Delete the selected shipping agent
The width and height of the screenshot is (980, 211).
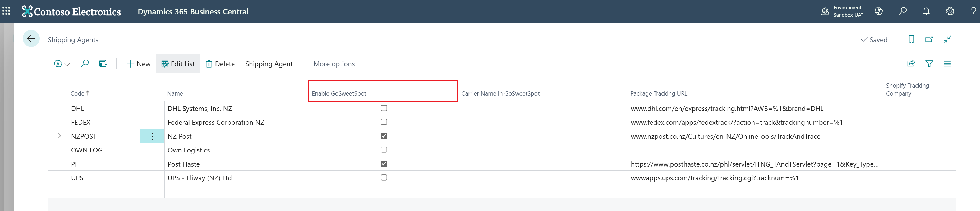click(220, 64)
